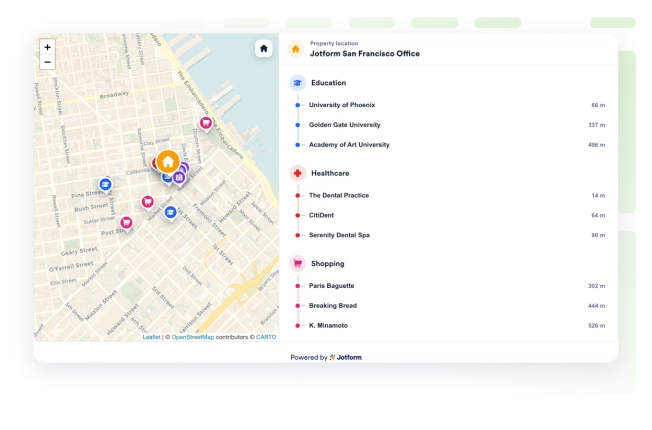
Task: Click the 14 m distance value
Action: (598, 195)
